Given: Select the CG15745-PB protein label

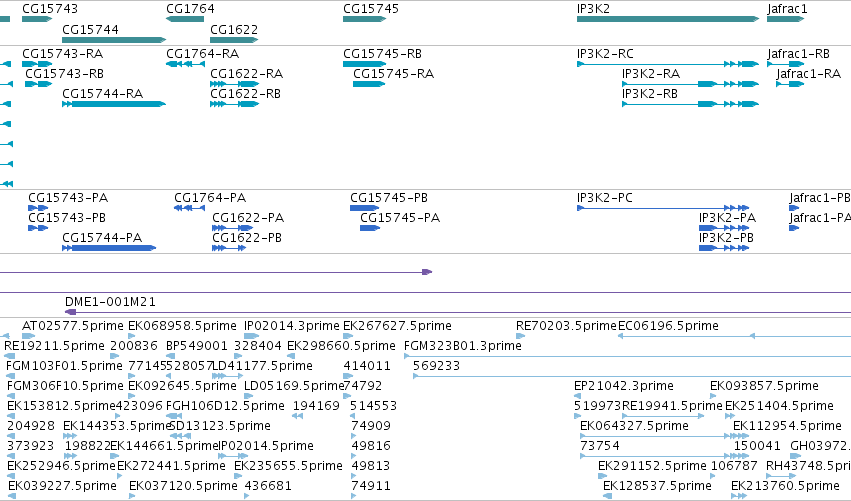Looking at the screenshot, I should [389, 198].
